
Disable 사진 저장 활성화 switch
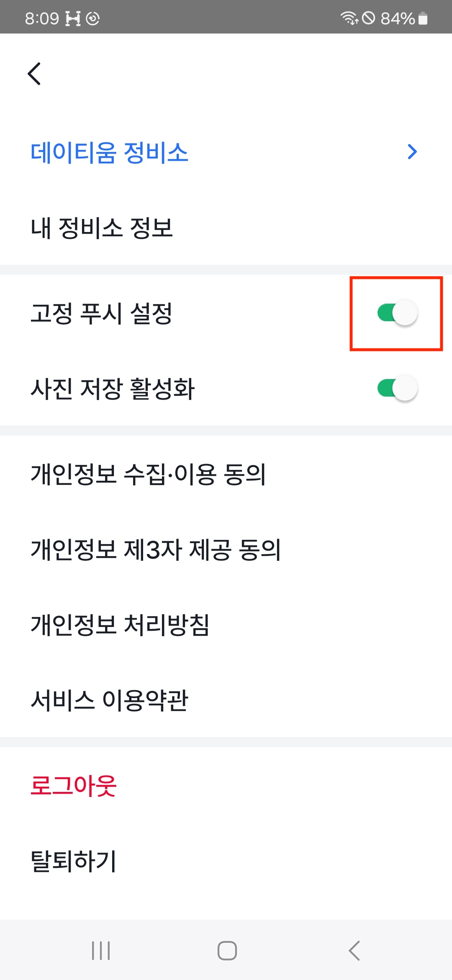397,388
